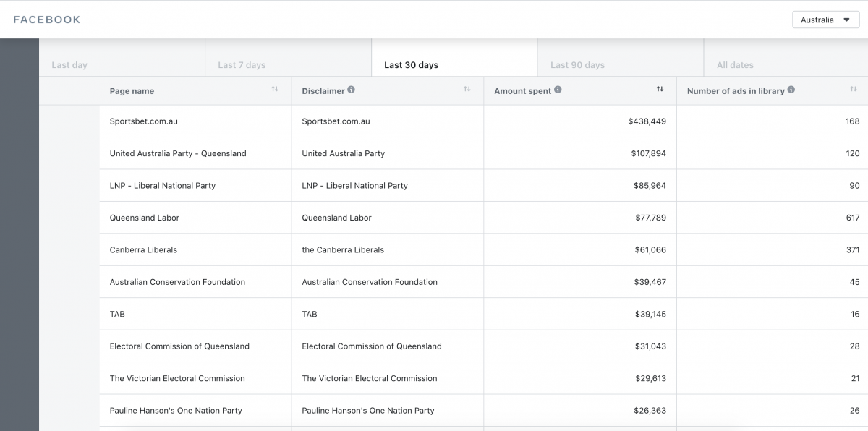This screenshot has height=431, width=868.
Task: Open Queensland Labor page name row
Action: [x=145, y=218]
